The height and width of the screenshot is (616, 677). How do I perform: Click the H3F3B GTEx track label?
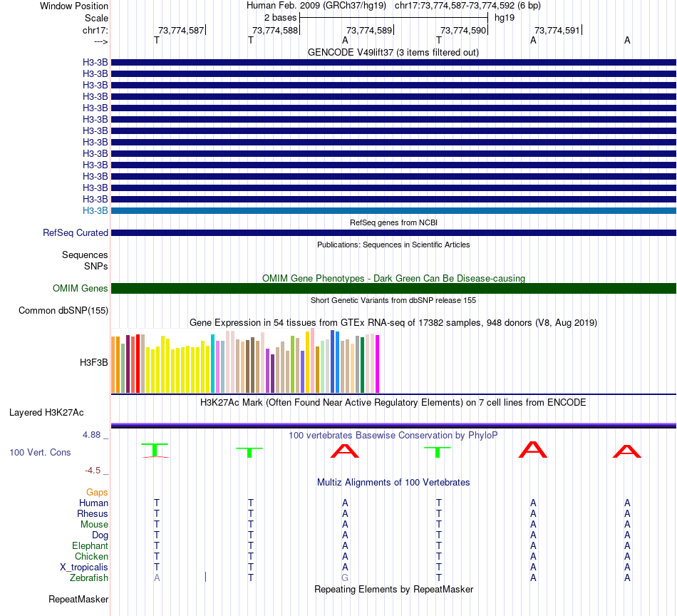(x=93, y=362)
